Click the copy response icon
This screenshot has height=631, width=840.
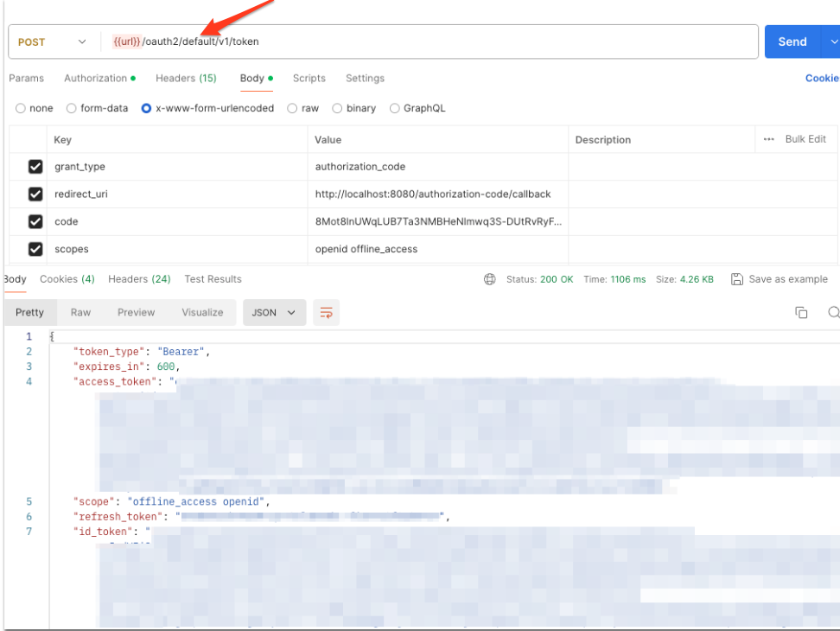pos(801,313)
